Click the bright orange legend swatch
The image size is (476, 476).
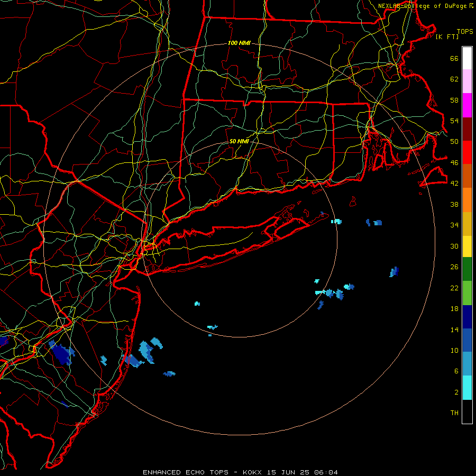(x=467, y=200)
